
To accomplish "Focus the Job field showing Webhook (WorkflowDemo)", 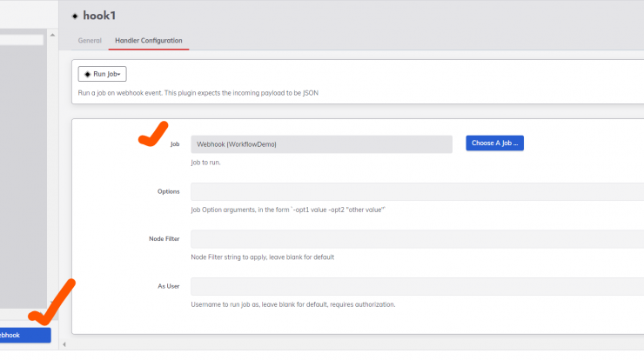I will [x=322, y=144].
